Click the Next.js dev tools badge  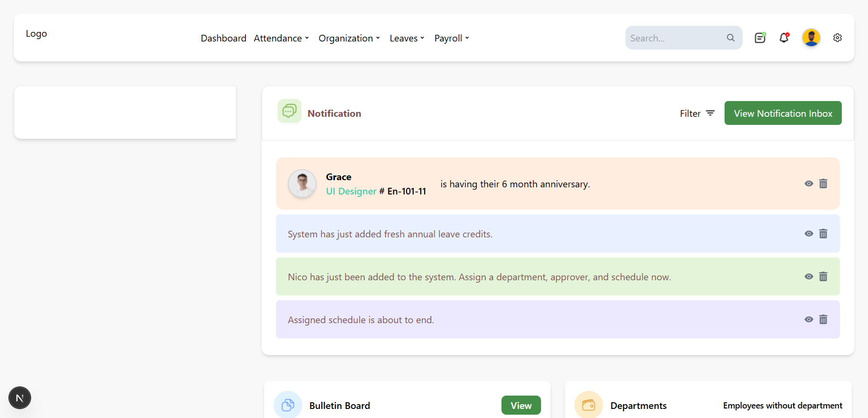pos(20,398)
